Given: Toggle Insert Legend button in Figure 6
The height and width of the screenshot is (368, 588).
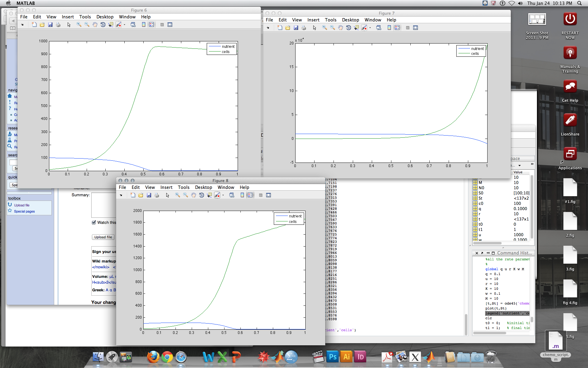Looking at the screenshot, I should 151,25.
